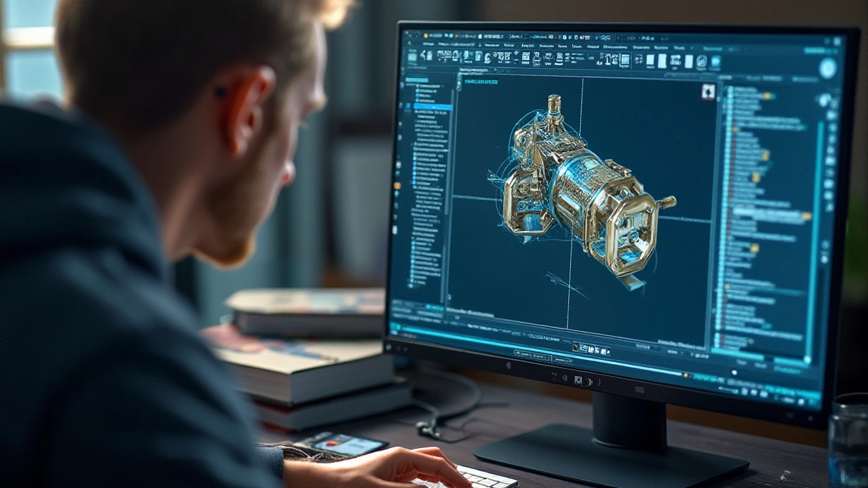Image resolution: width=868 pixels, height=488 pixels.
Task: Click the round blue icon ending the ribbon toolbar
Action: (715, 62)
